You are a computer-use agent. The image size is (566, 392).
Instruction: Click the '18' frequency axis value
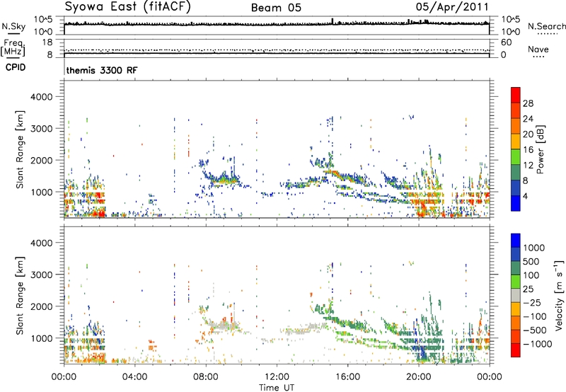[47, 42]
